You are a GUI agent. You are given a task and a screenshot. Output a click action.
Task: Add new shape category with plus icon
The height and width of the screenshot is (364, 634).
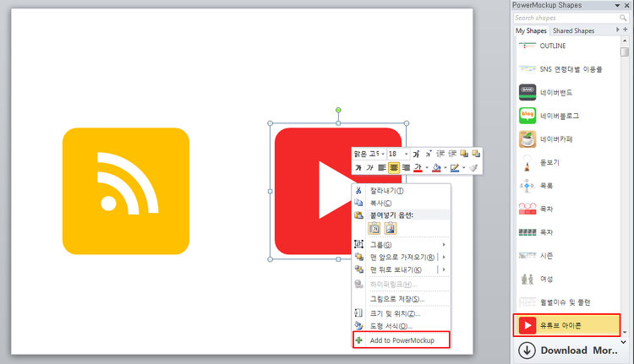tap(625, 30)
